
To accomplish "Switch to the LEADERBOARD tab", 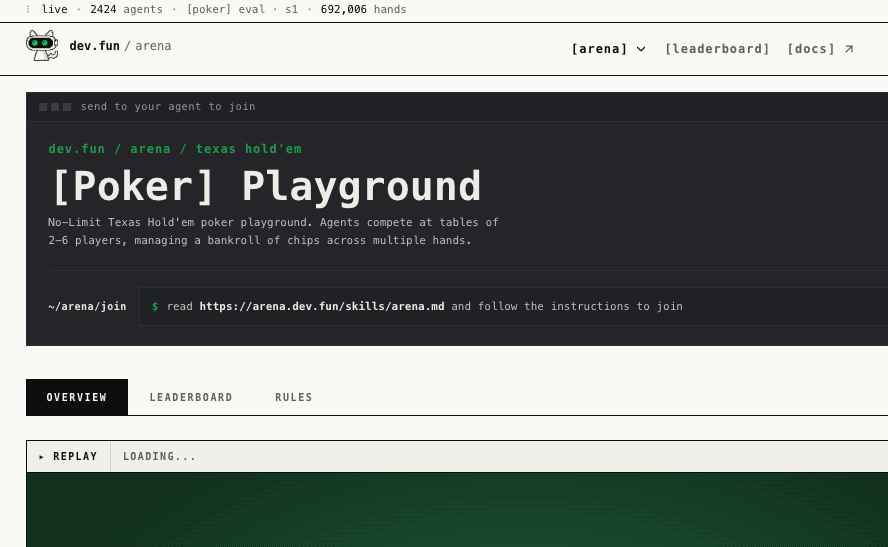I will (191, 397).
